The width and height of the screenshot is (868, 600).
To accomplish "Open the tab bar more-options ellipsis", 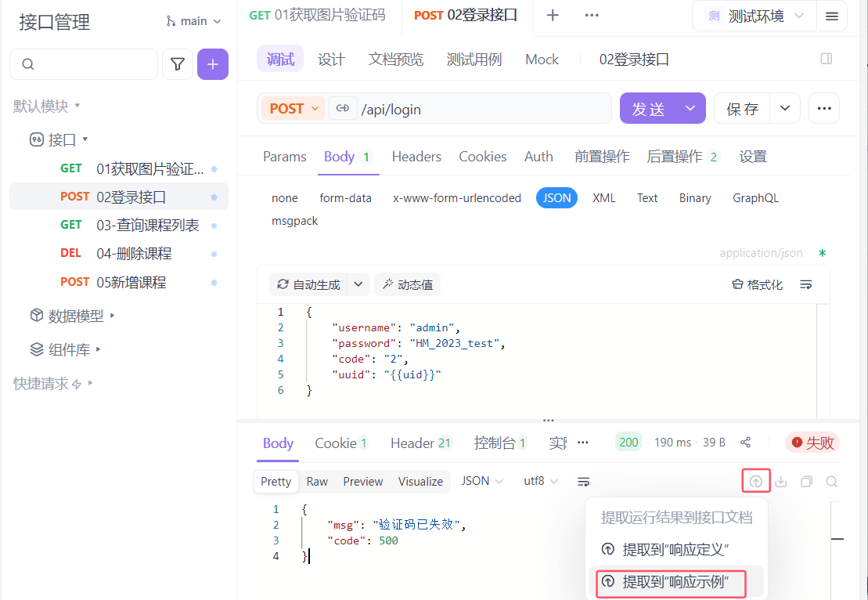I will click(x=592, y=15).
